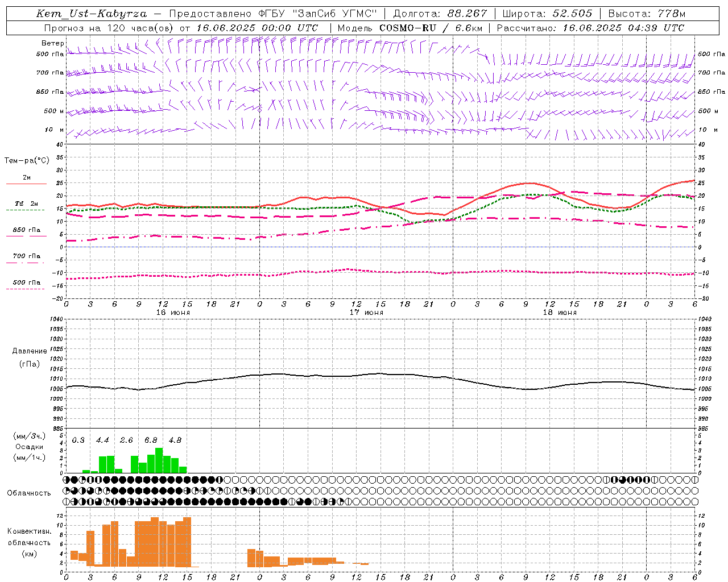Click the 2.6 three-hour precipitation value
728x582 pixels.
click(x=126, y=440)
